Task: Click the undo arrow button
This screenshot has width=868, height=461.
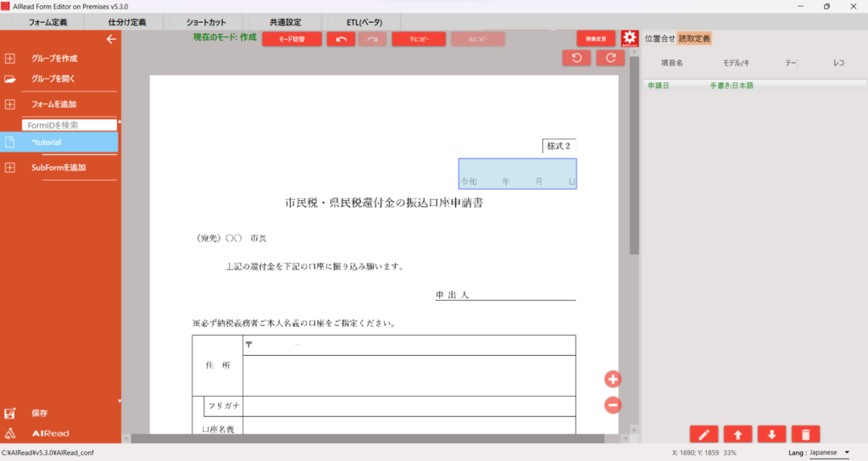Action: [x=341, y=39]
